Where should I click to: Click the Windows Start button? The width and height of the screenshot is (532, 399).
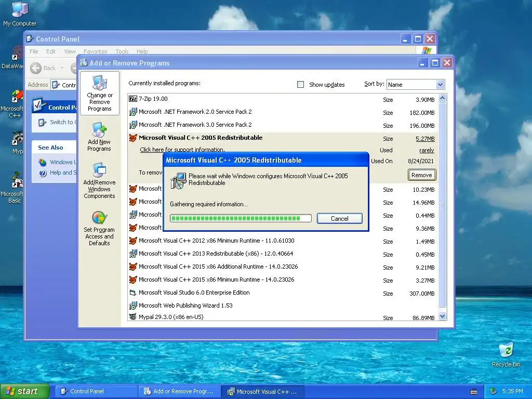pyautogui.click(x=24, y=391)
